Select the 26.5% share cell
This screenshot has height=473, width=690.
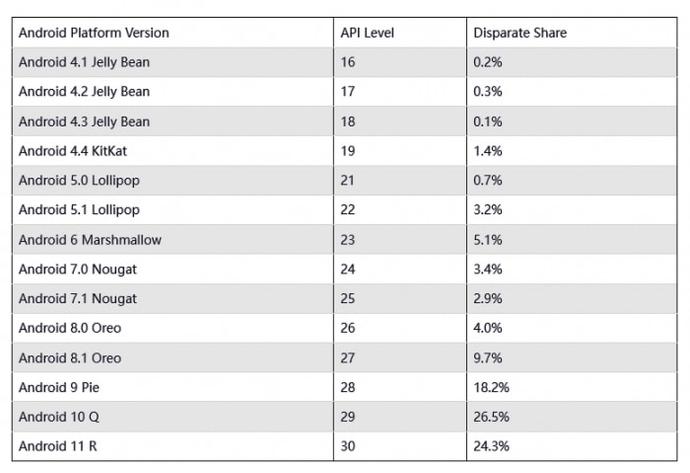(491, 417)
